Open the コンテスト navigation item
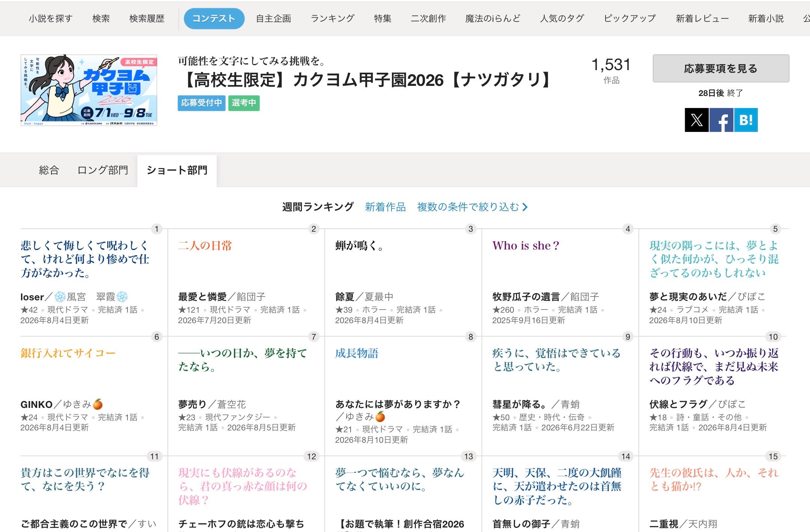This screenshot has width=810, height=532. [x=214, y=18]
